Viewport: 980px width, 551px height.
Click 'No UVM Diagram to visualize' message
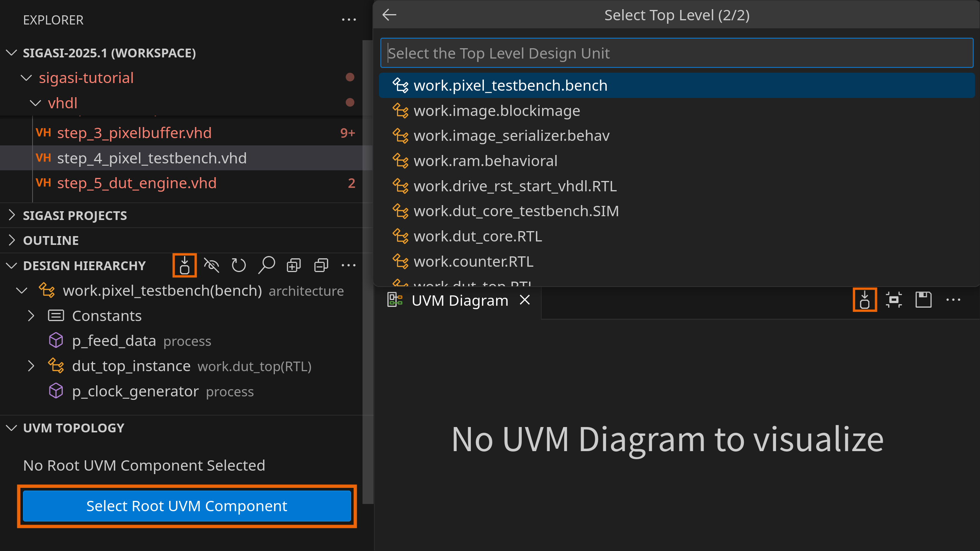click(667, 439)
